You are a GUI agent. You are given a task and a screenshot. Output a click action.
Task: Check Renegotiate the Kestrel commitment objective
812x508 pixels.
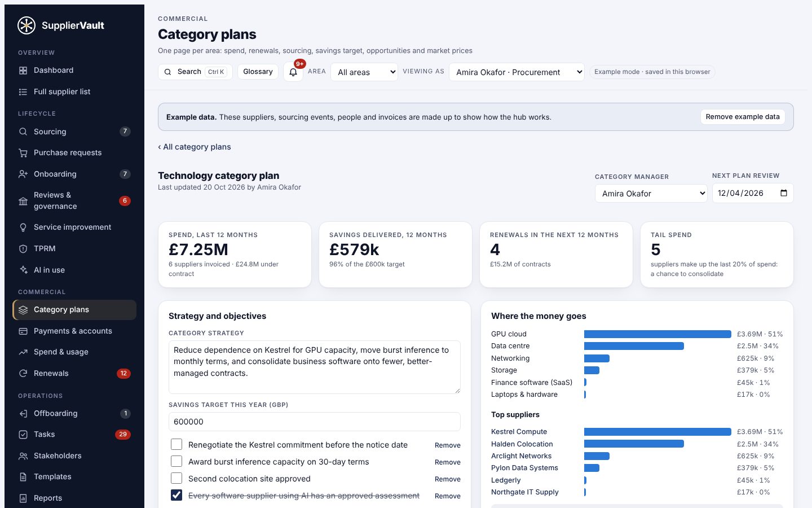[176, 445]
